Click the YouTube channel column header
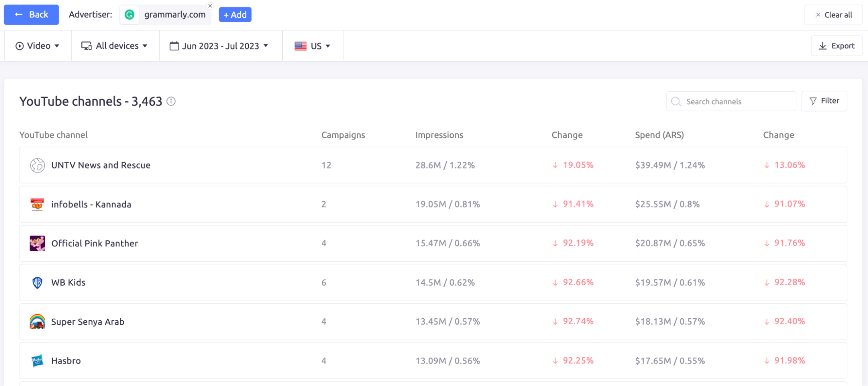868x386 pixels. pyautogui.click(x=53, y=135)
